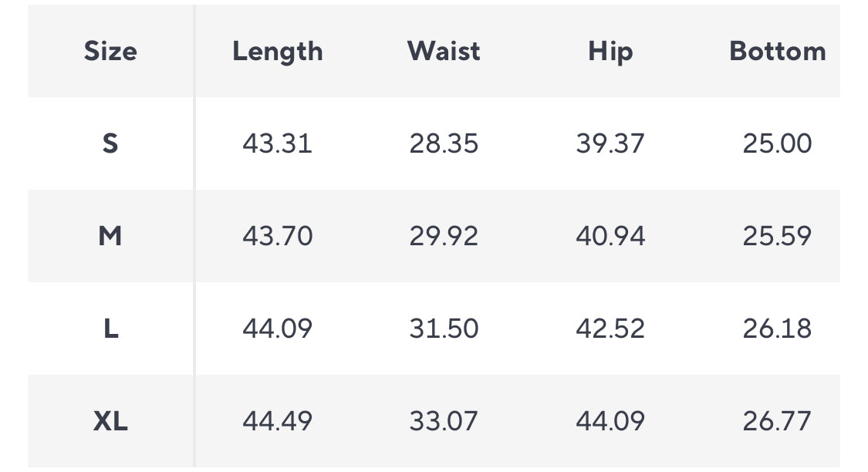The height and width of the screenshot is (472, 868).
Task: Select the M size row label
Action: coord(110,236)
